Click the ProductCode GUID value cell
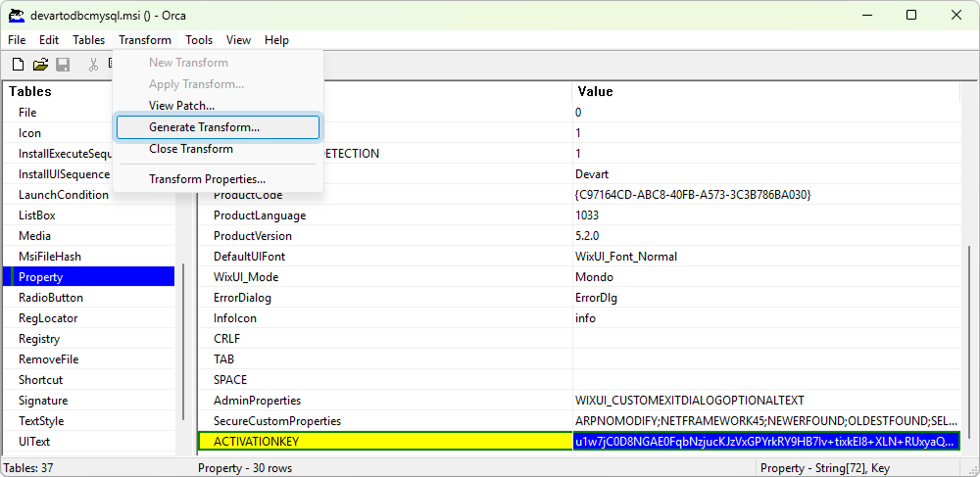Image resolution: width=980 pixels, height=477 pixels. tap(766, 196)
